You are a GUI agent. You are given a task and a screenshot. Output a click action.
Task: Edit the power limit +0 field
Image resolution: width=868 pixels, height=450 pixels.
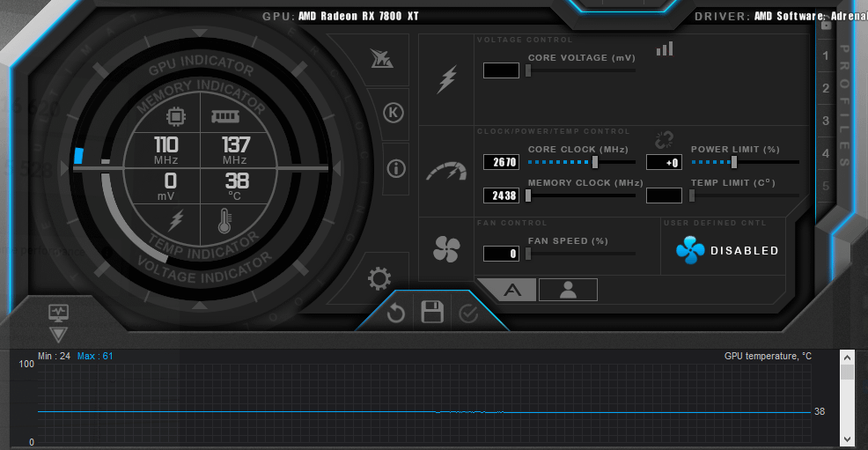coord(664,162)
